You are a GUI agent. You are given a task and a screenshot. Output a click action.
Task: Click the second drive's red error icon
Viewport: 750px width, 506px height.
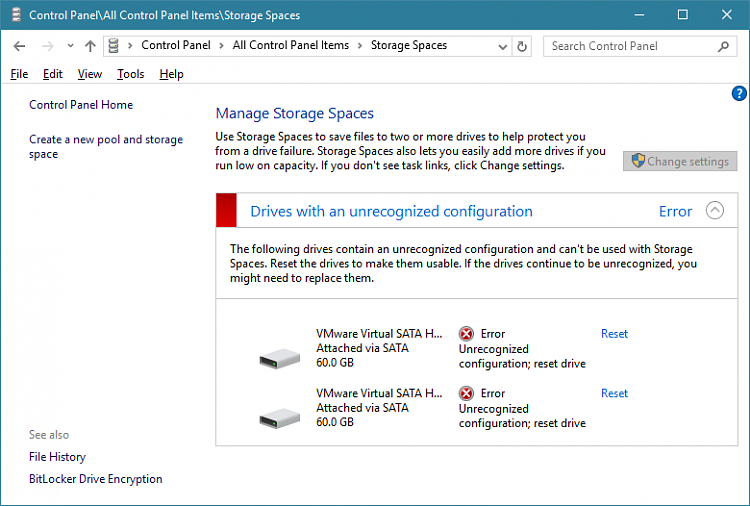pyautogui.click(x=466, y=393)
